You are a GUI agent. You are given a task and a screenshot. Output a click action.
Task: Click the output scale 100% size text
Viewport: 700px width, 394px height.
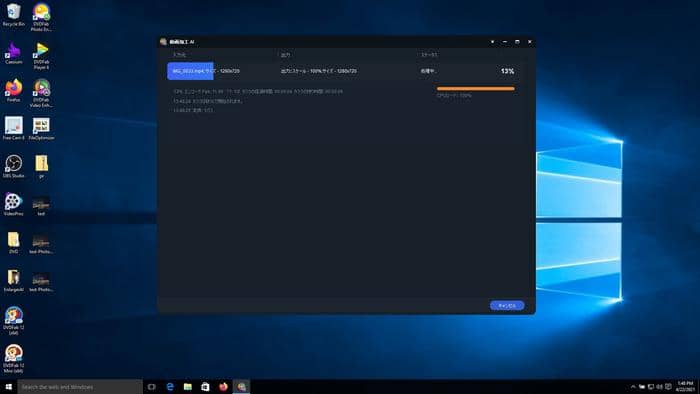319,71
